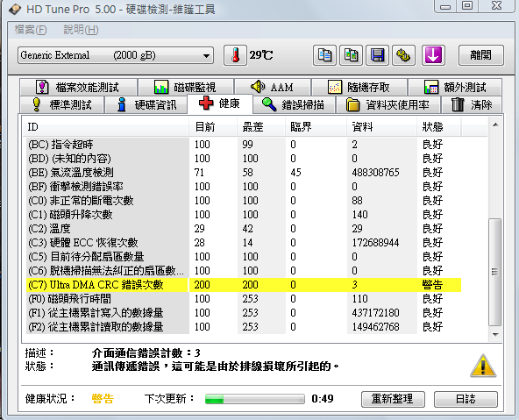Image resolution: width=519 pixels, height=420 pixels.
Task: Click the data value 172688944
Action: pyautogui.click(x=376, y=243)
